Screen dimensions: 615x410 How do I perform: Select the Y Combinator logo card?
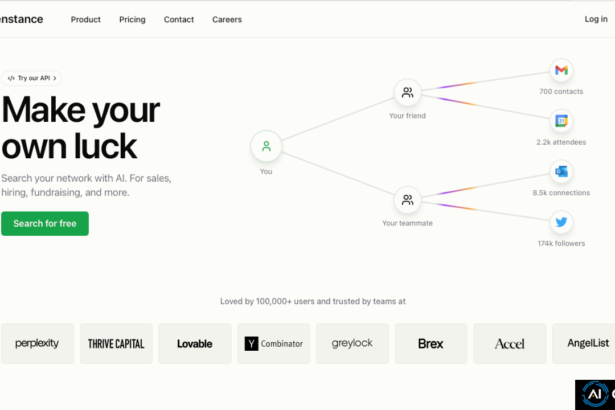tap(274, 343)
